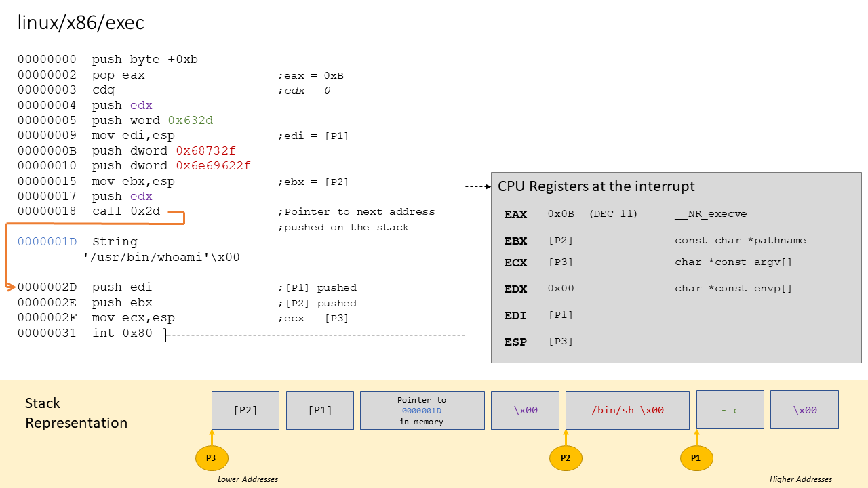This screenshot has width=868, height=488.
Task: Click the 'Pointer to 0000001D in memory' box
Action: pyautogui.click(x=422, y=410)
